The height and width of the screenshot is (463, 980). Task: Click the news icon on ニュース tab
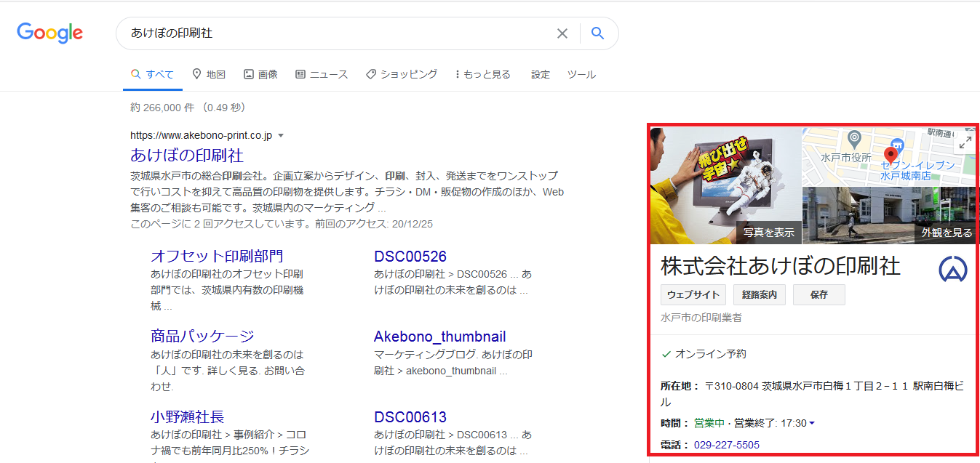[300, 74]
